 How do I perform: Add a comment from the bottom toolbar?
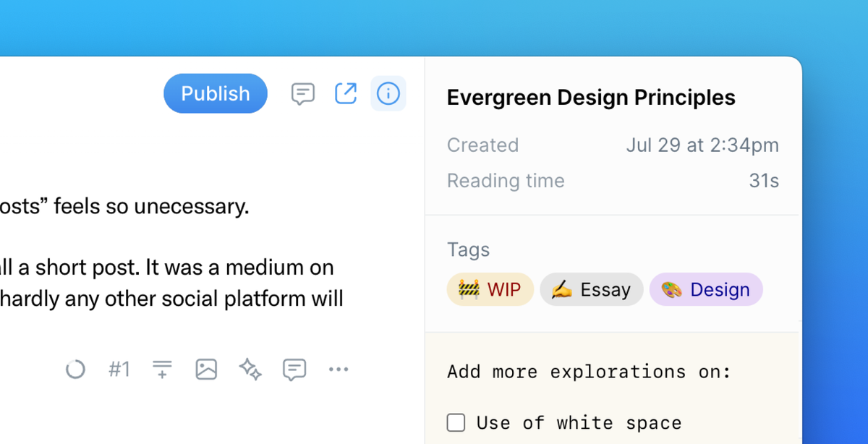(x=294, y=370)
